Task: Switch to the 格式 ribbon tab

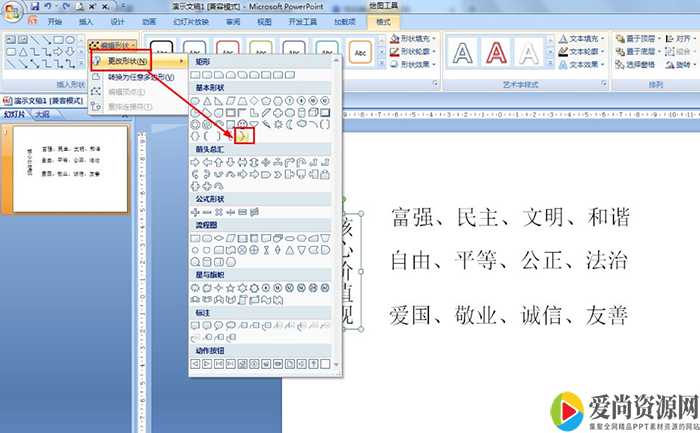Action: (379, 21)
